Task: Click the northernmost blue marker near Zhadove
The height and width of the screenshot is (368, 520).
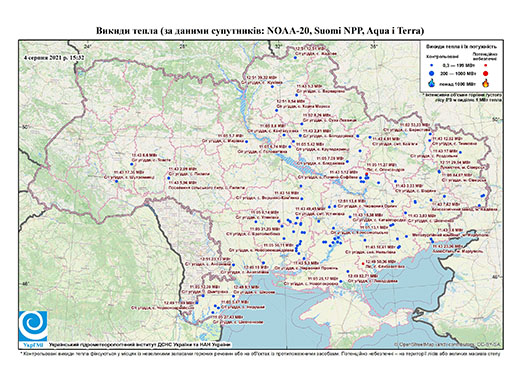Action: pyautogui.click(x=295, y=58)
